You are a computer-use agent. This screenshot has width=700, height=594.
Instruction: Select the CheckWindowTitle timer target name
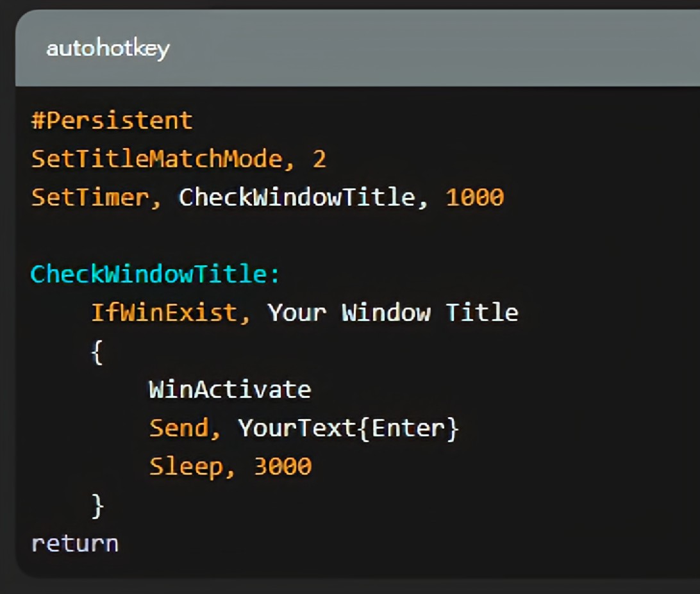294,197
